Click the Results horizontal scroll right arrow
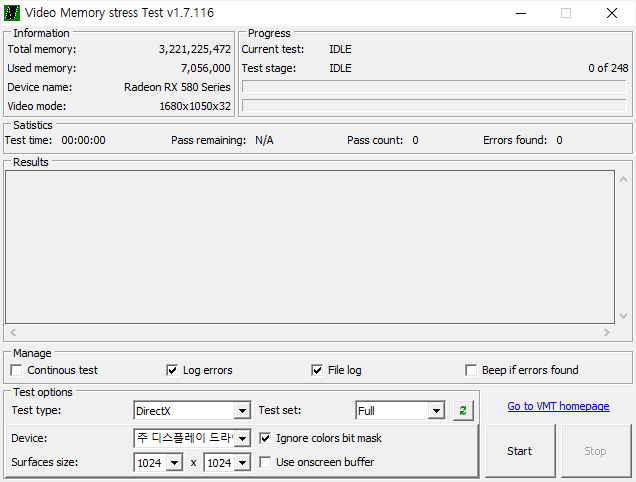Screen dimensions: 636x482 pyautogui.click(x=607, y=332)
